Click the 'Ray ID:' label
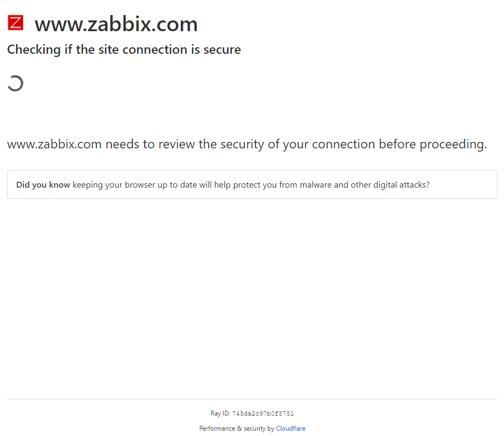Image resolution: width=504 pixels, height=436 pixels. (220, 414)
